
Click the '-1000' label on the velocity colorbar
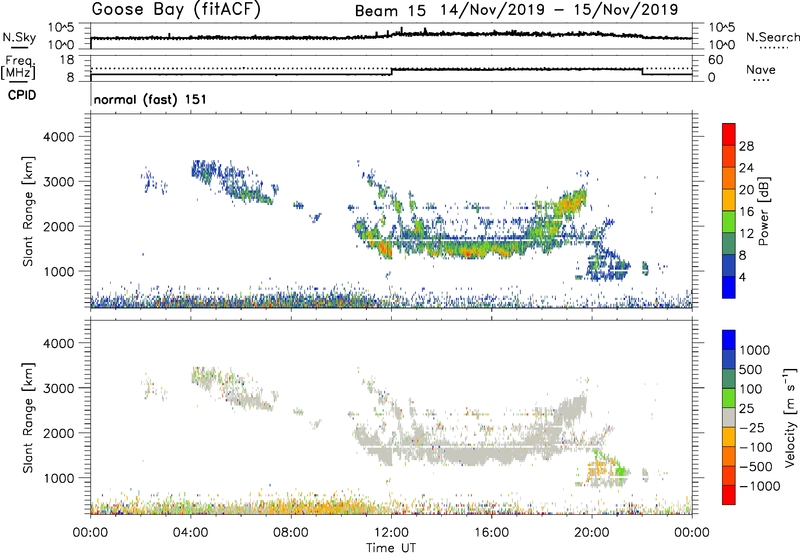click(760, 486)
